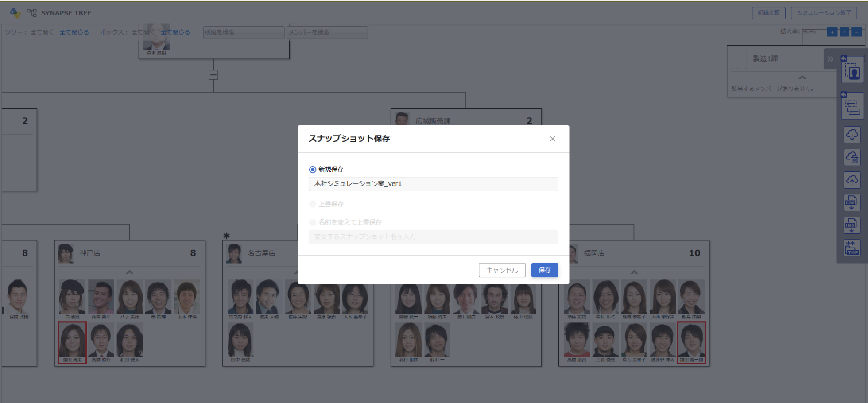This screenshot has width=868, height=403.
Task: Click the 森本 昌裕 top leader photo
Action: pos(156,37)
